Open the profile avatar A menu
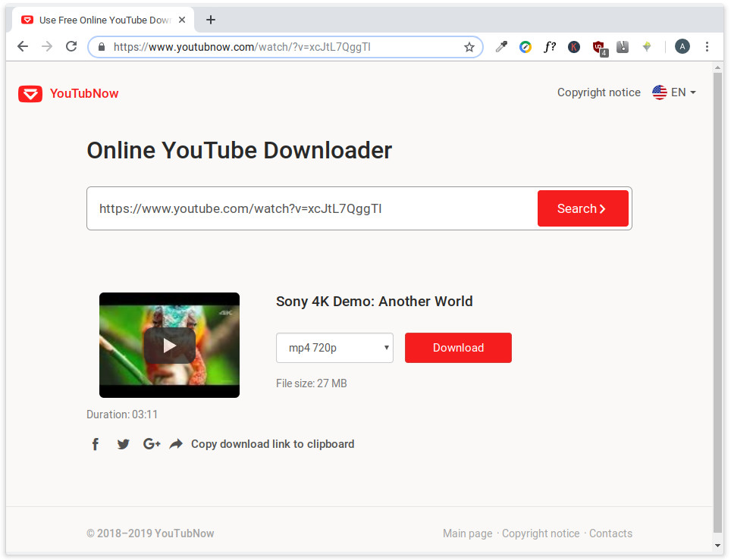This screenshot has height=560, width=731. [682, 46]
